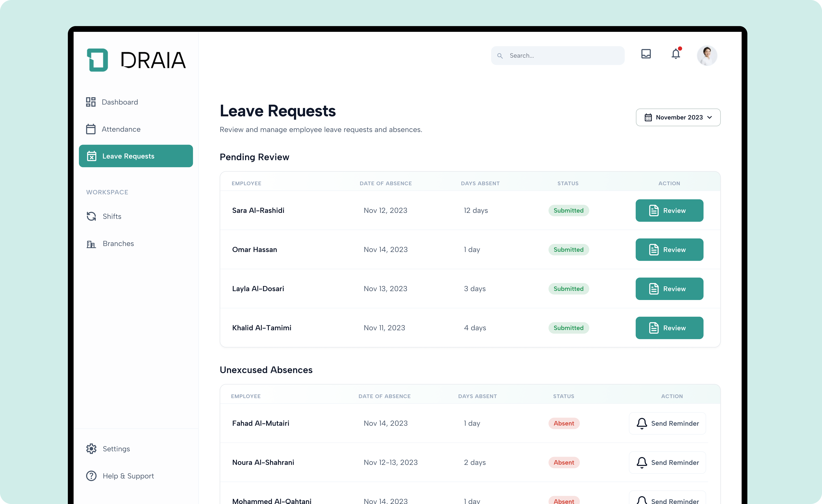This screenshot has height=504, width=822.
Task: Click the 3 days value
Action: 475,289
